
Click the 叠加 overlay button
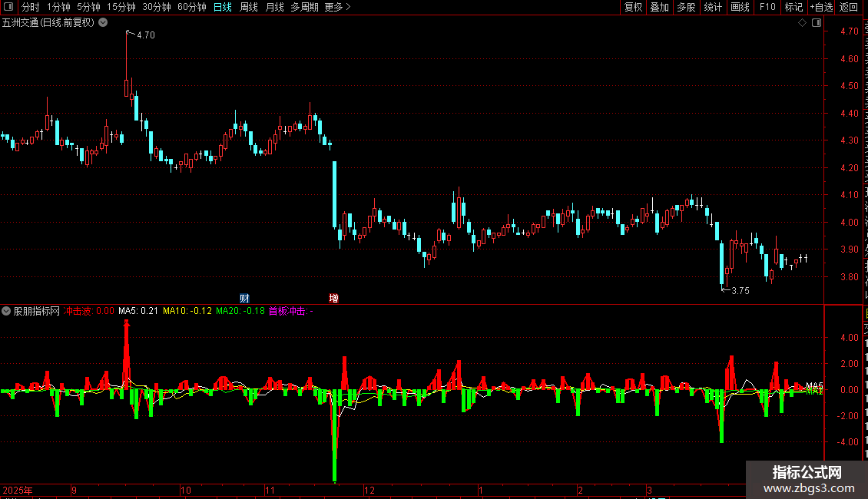pos(660,7)
